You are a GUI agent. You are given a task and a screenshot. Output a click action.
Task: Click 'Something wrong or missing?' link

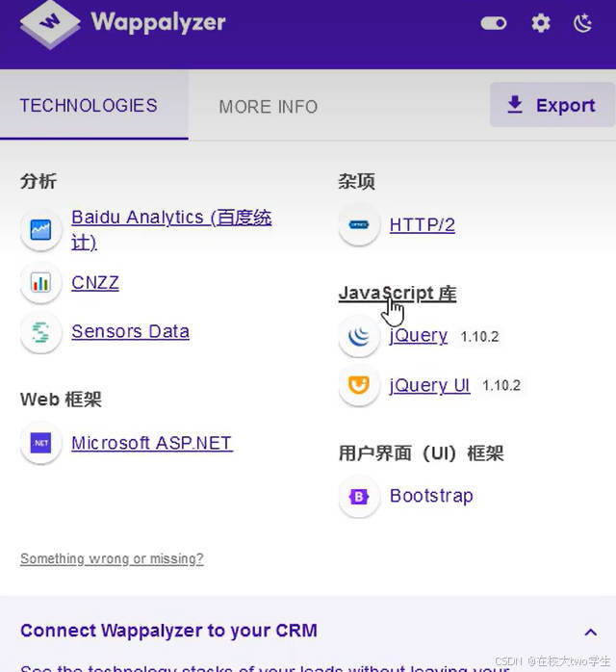pos(112,558)
